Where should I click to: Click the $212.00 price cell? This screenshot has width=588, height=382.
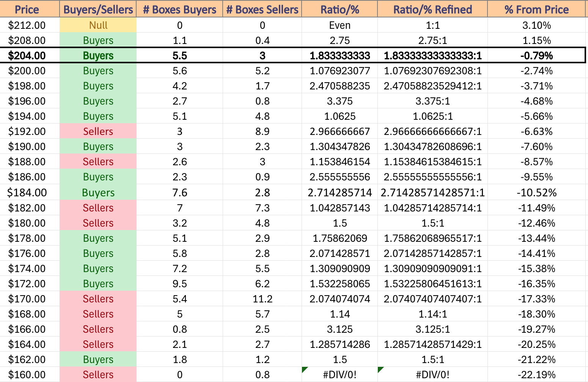coord(30,25)
